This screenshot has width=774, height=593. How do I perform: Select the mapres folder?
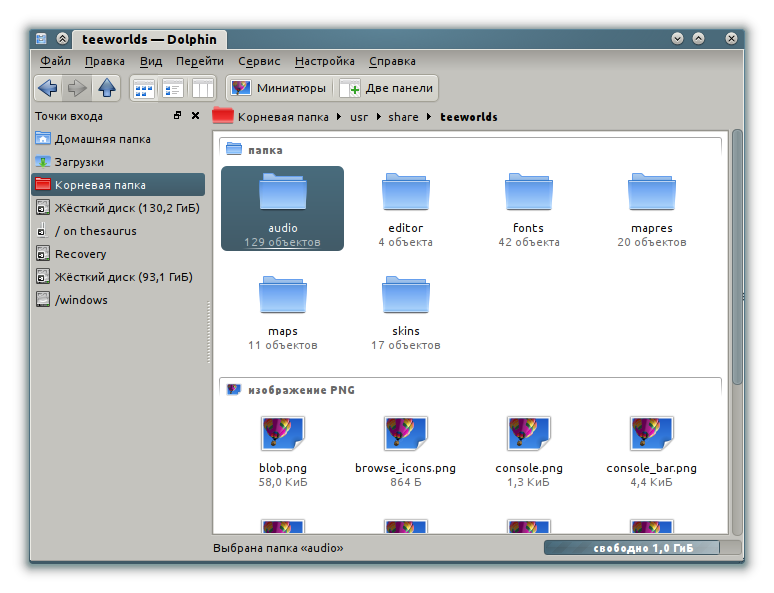coord(652,208)
